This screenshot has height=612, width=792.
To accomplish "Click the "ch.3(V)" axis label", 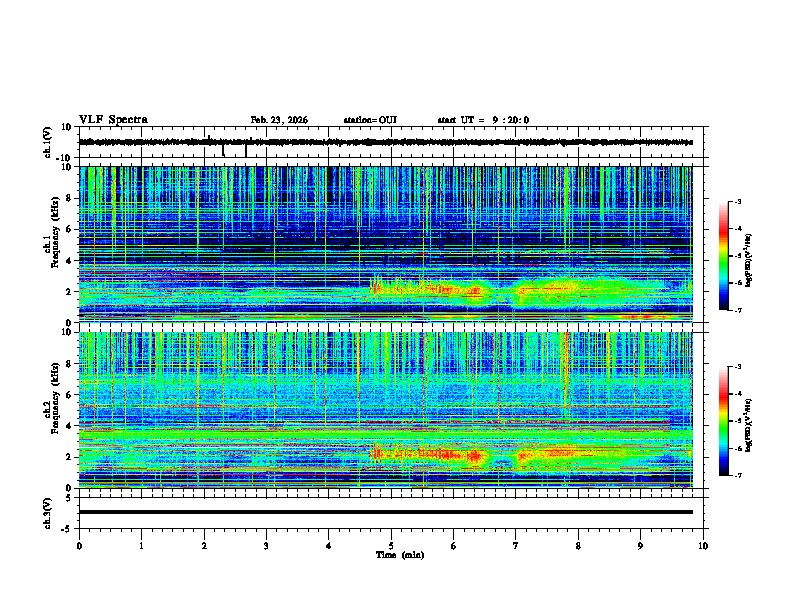I will point(48,514).
